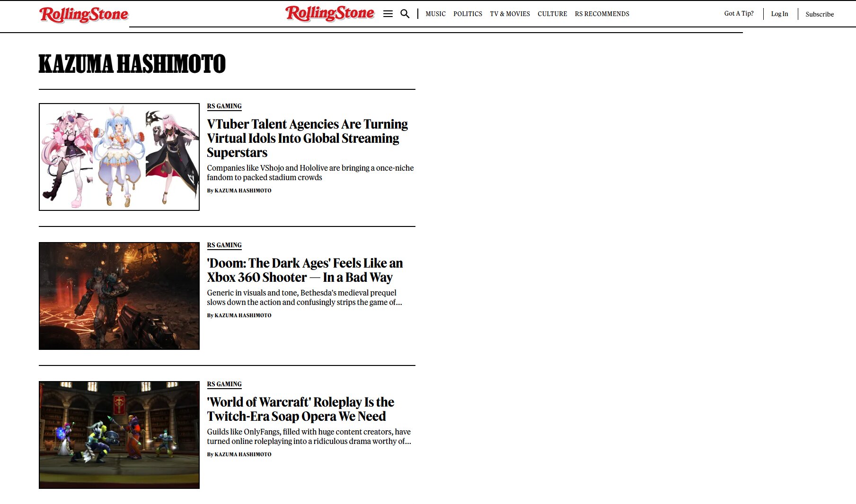Click the Log In link
The image size is (856, 504).
click(779, 14)
